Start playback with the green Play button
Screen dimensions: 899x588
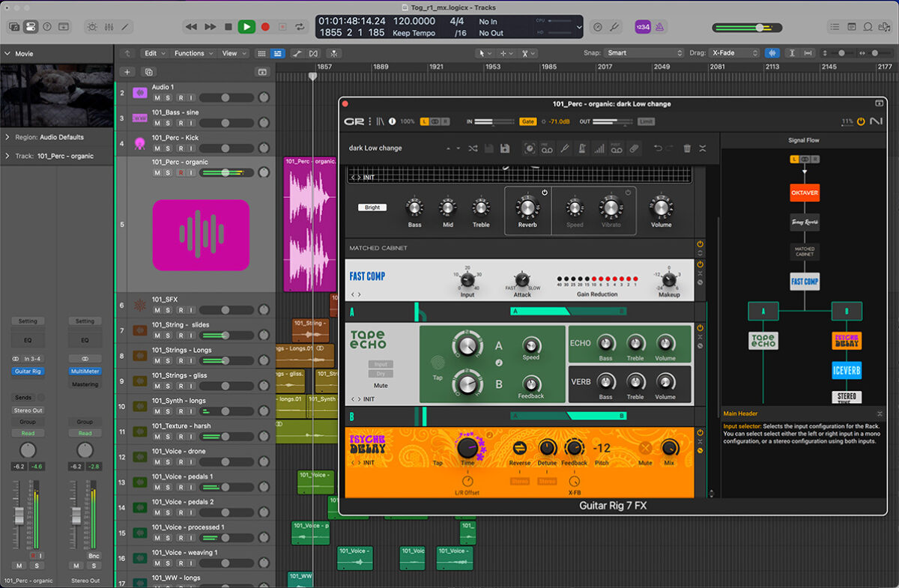(x=246, y=26)
